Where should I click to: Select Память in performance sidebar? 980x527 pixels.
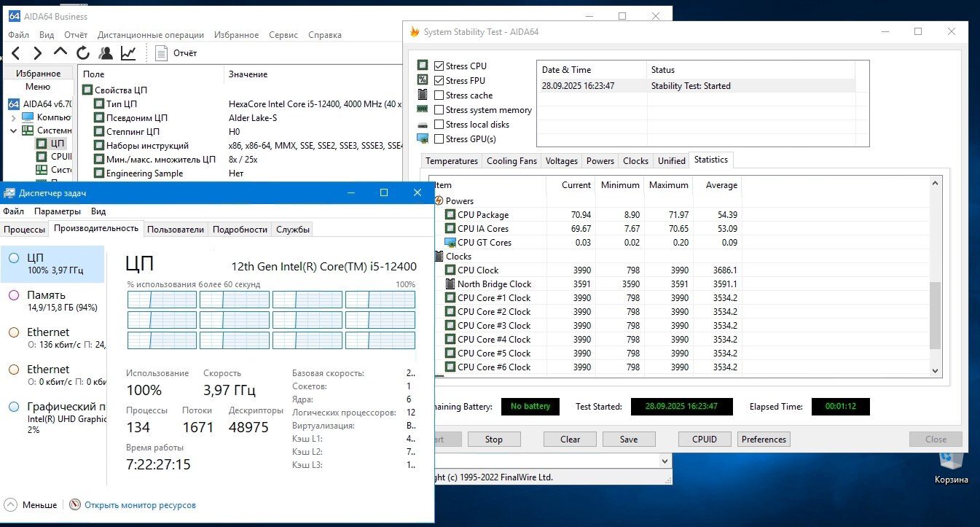[46, 295]
